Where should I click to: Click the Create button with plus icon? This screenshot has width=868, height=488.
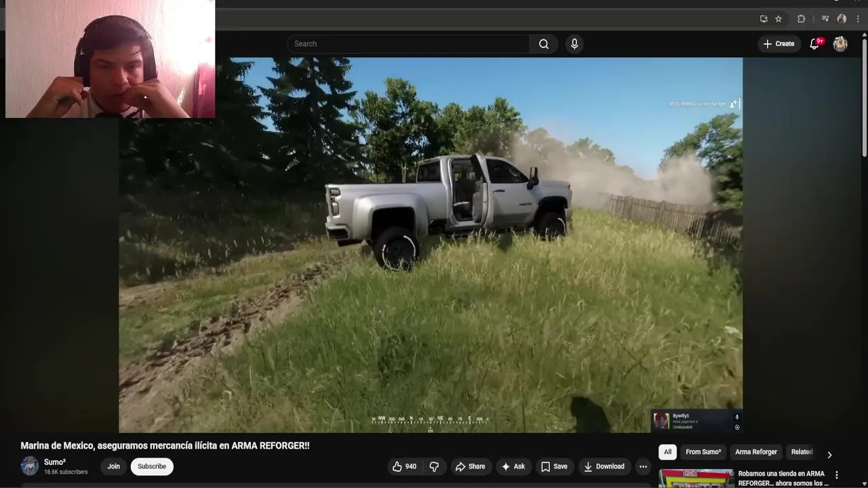pos(778,44)
